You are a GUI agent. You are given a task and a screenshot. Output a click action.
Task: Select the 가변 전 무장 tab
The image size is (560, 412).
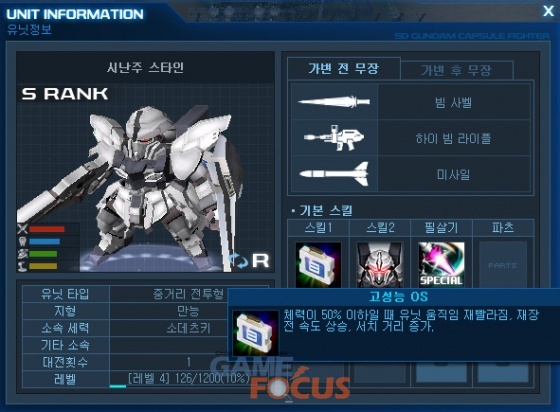tap(344, 68)
